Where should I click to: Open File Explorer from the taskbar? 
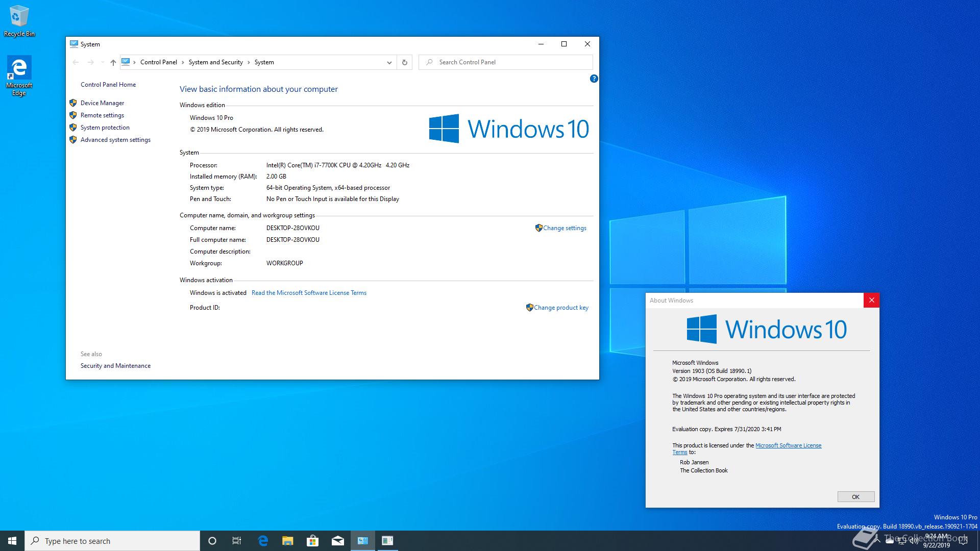pyautogui.click(x=288, y=541)
